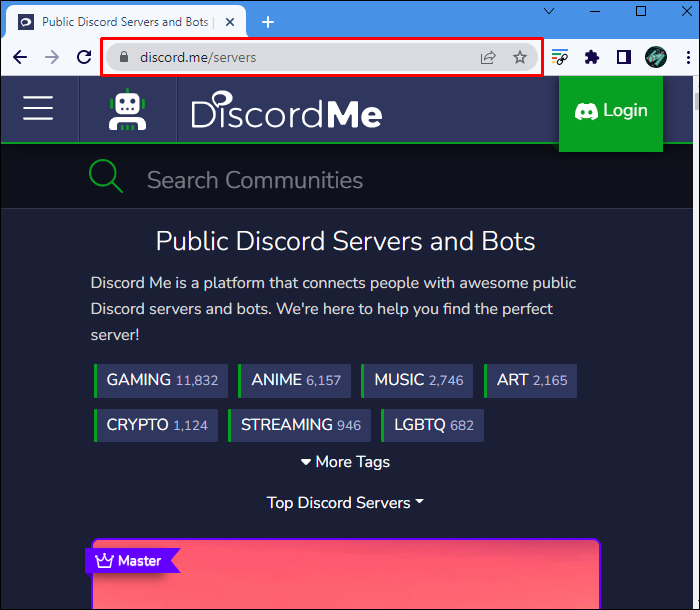Browse the MUSIC 2,746 tag
Screen dimensions: 700x610
point(417,380)
